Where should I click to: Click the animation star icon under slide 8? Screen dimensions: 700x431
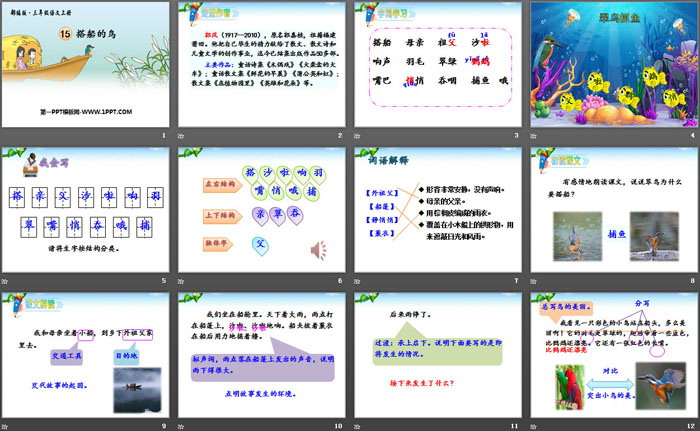[x=533, y=281]
